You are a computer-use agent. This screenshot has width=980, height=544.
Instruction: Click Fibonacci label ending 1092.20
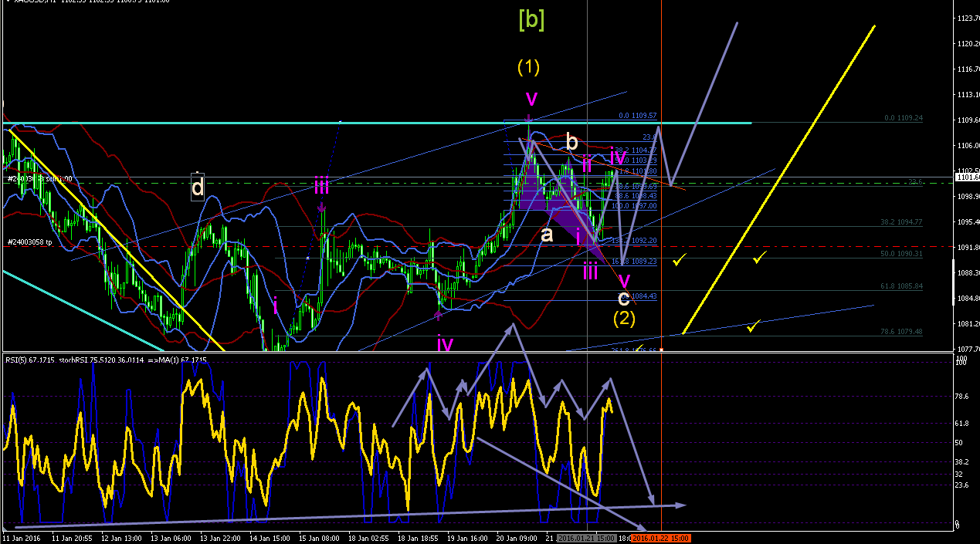pyautogui.click(x=634, y=241)
